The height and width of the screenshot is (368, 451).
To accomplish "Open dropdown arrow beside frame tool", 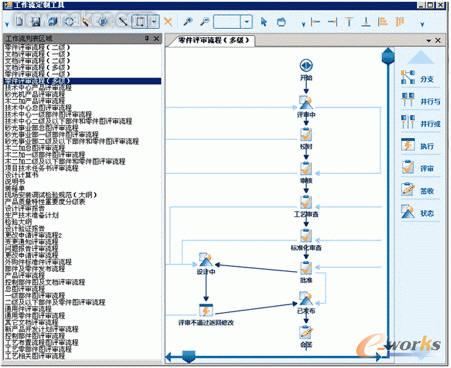I will pyautogui.click(x=154, y=22).
